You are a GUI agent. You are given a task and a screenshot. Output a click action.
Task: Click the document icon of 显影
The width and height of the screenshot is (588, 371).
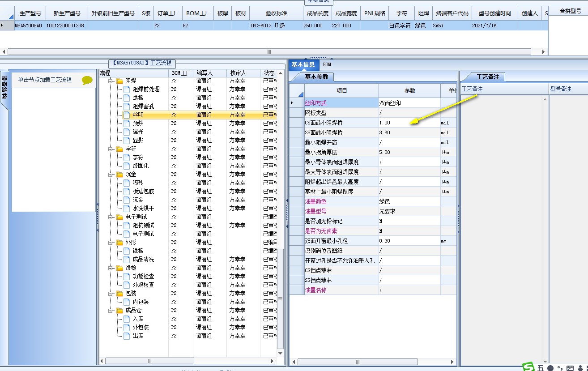[x=127, y=141]
